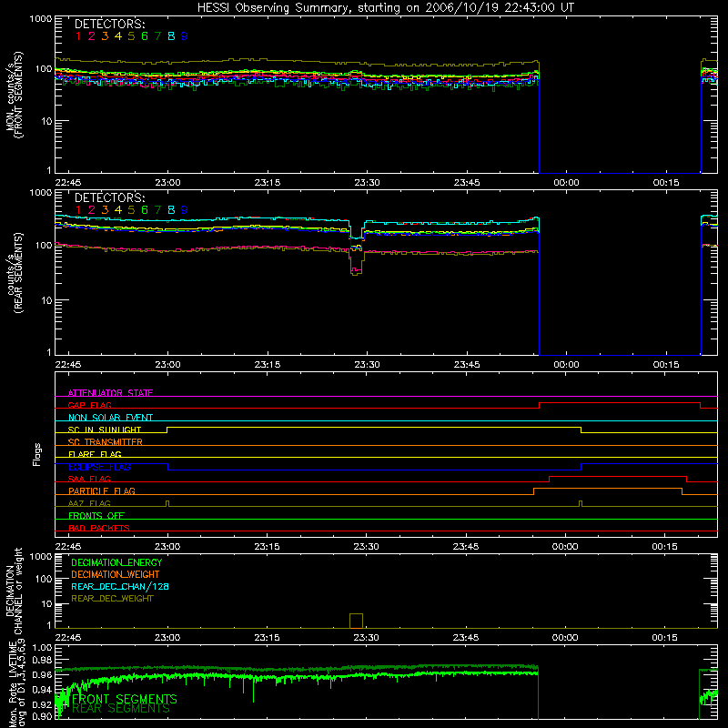Viewport: 728px width, 728px height.
Task: Click the REAR SEGMENTS livetime legend label
Action: click(121, 709)
